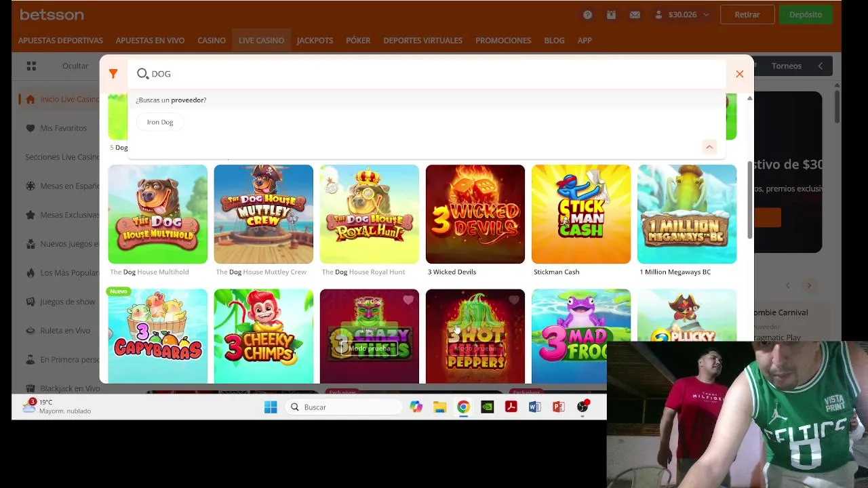Click the Retirar button
The width and height of the screenshot is (868, 488).
(x=747, y=15)
